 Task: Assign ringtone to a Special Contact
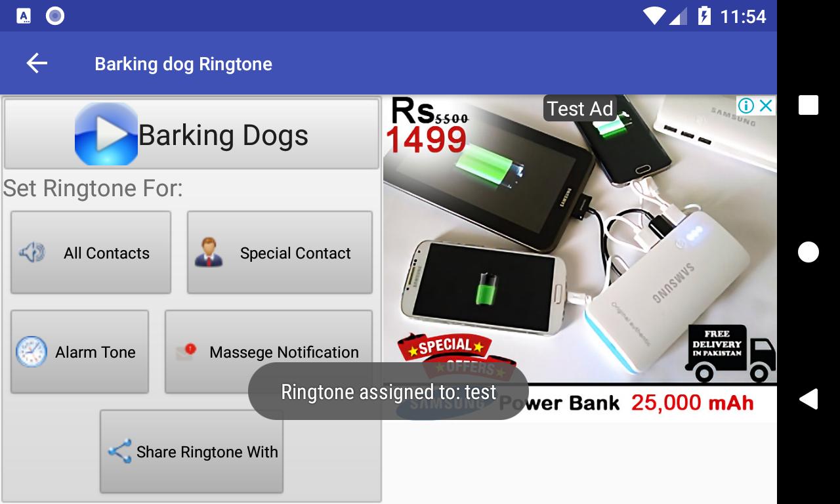coord(280,253)
